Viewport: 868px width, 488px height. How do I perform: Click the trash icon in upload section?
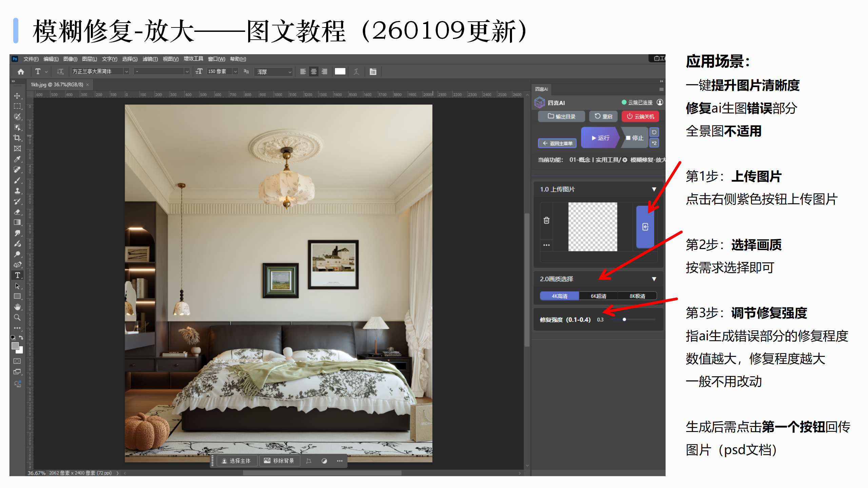546,220
